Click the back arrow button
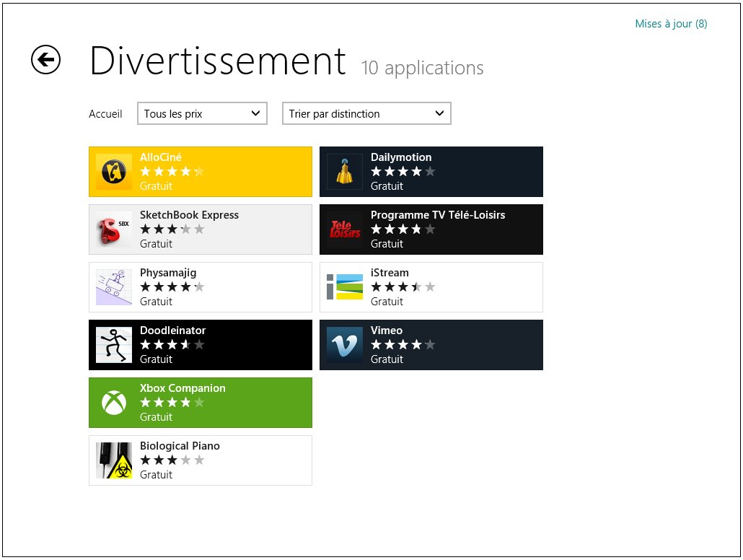743x560 pixels. click(45, 60)
